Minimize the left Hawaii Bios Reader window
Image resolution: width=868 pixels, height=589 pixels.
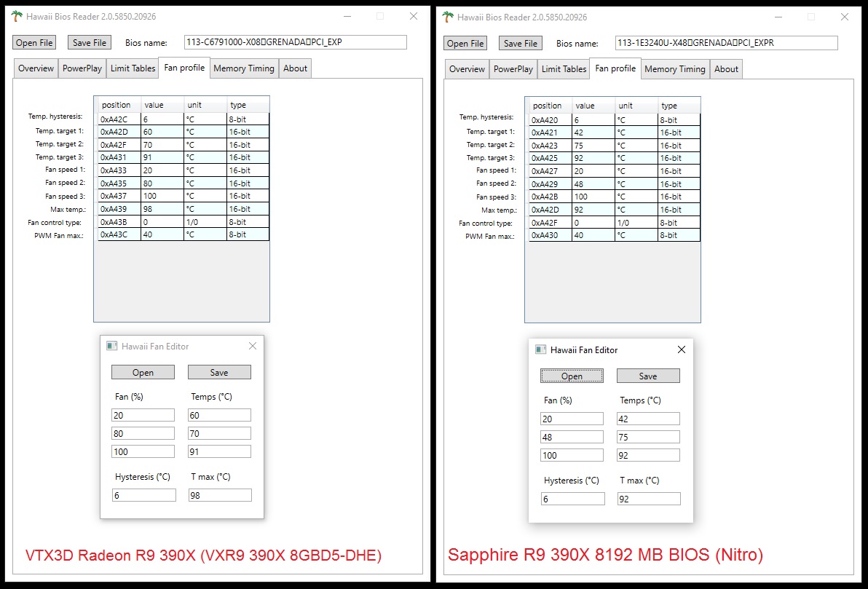point(347,16)
